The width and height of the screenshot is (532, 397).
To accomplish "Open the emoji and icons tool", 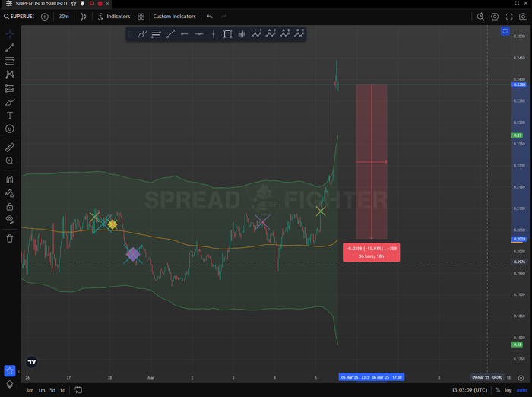I will [10, 129].
